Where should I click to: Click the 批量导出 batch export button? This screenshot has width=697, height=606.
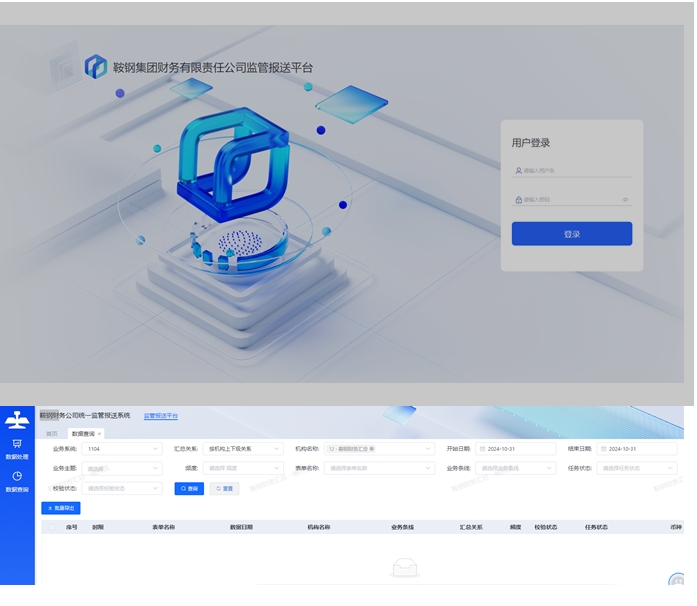(x=60, y=508)
